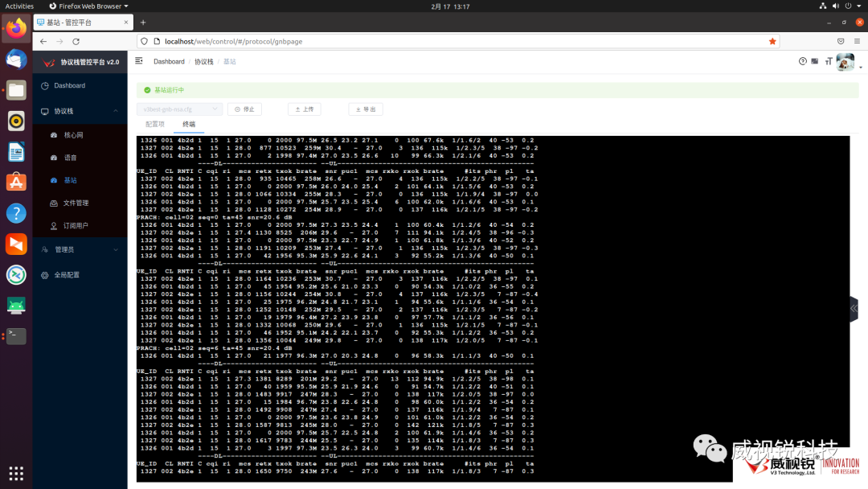Click the 上传 upload button
Image resolution: width=868 pixels, height=489 pixels.
(305, 109)
